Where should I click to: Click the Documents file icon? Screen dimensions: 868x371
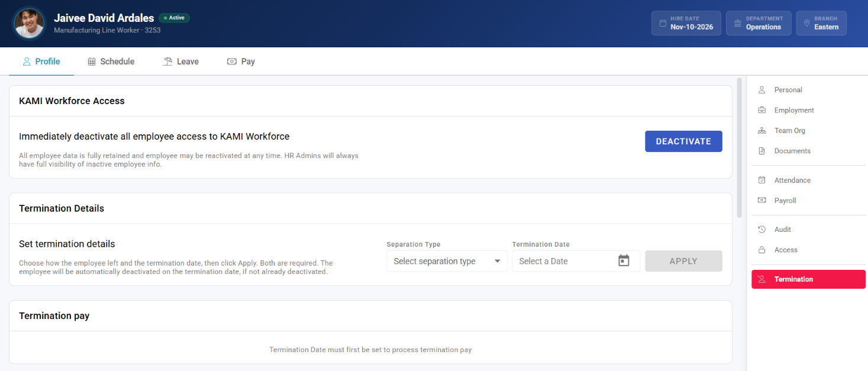tap(762, 151)
